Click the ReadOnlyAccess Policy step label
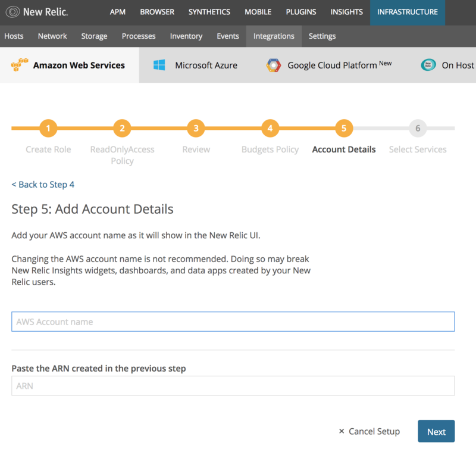This screenshot has height=455, width=476. [123, 155]
